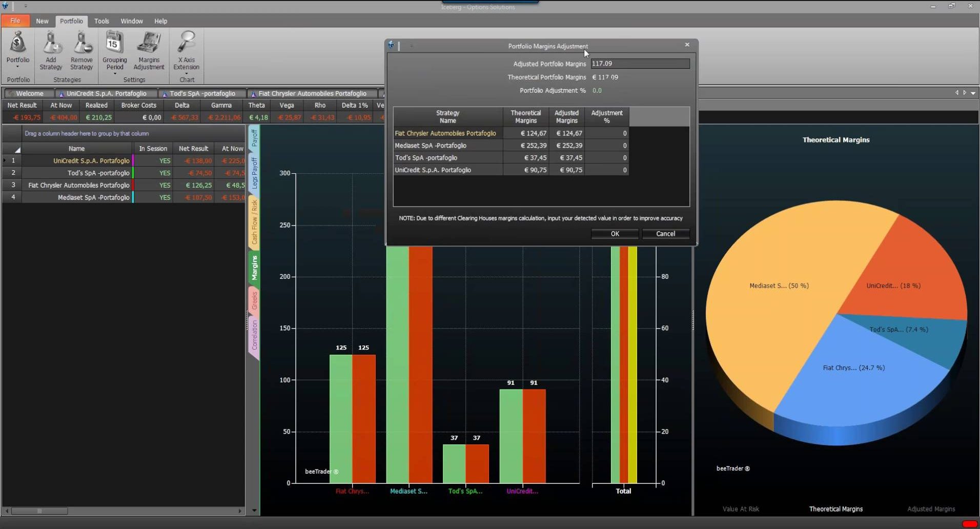Switch pie chart to Adjusted Margins
The height and width of the screenshot is (529, 980).
coord(931,509)
